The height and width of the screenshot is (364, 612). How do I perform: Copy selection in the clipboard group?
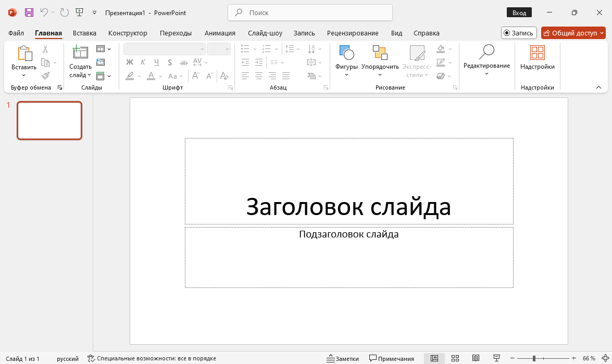tap(45, 62)
